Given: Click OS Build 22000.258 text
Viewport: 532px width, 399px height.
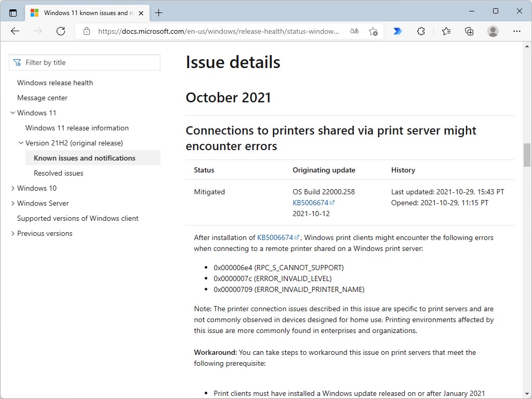Looking at the screenshot, I should [324, 192].
